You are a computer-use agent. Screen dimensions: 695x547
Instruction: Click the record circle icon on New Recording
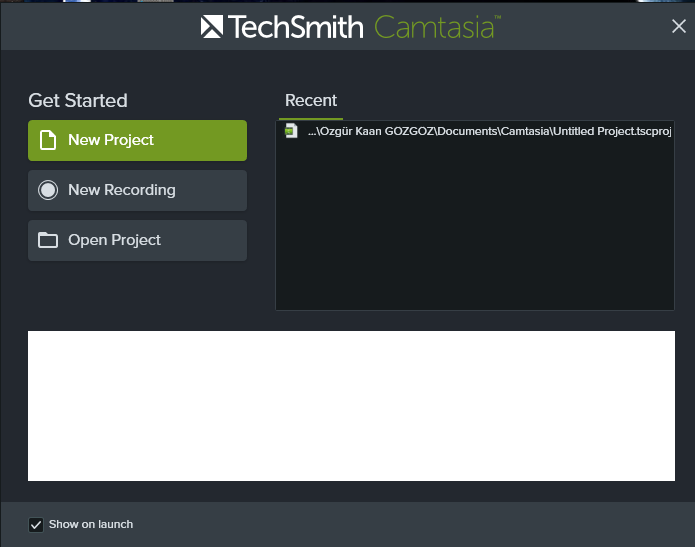tap(48, 190)
